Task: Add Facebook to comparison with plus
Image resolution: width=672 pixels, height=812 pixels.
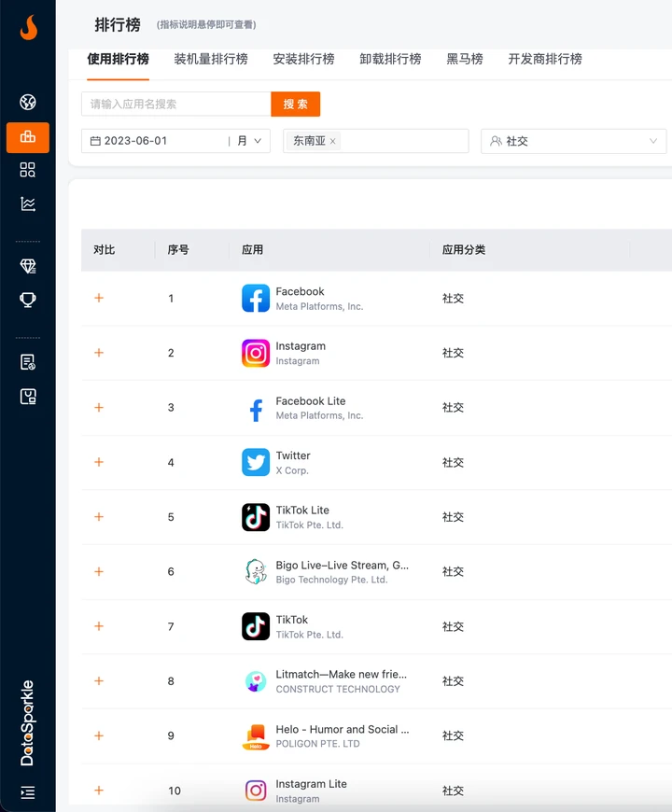Action: 99,298
